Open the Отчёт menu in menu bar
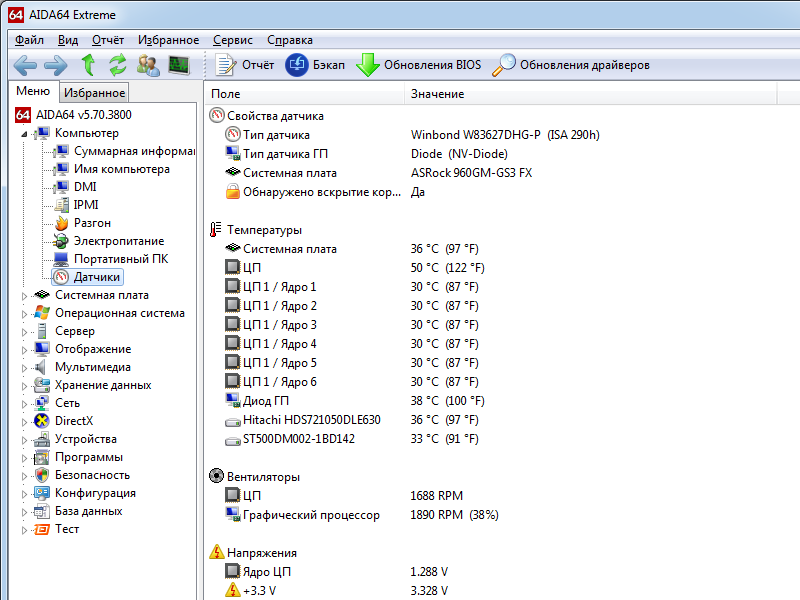 coord(108,40)
